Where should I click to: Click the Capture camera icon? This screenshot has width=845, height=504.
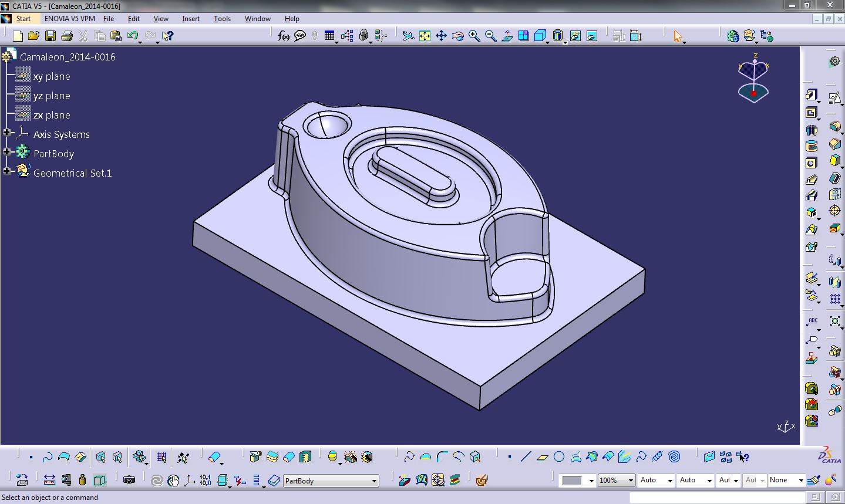[x=129, y=480]
